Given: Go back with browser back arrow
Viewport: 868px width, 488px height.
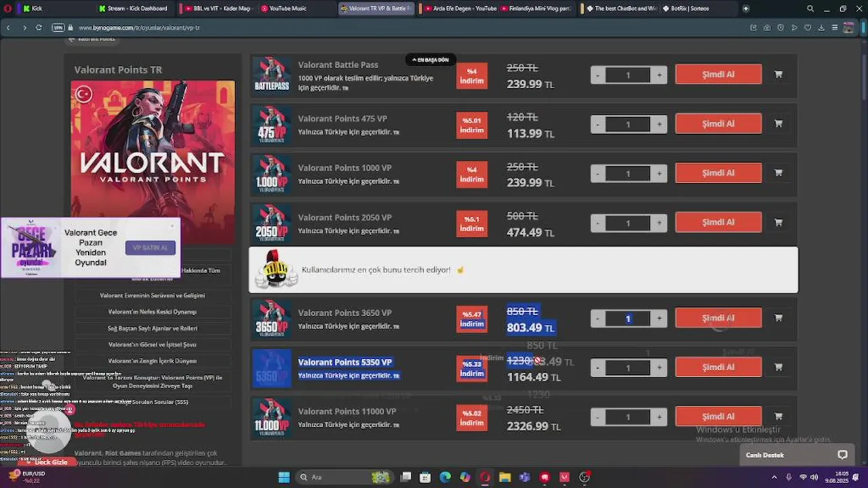Looking at the screenshot, I should click(8, 28).
